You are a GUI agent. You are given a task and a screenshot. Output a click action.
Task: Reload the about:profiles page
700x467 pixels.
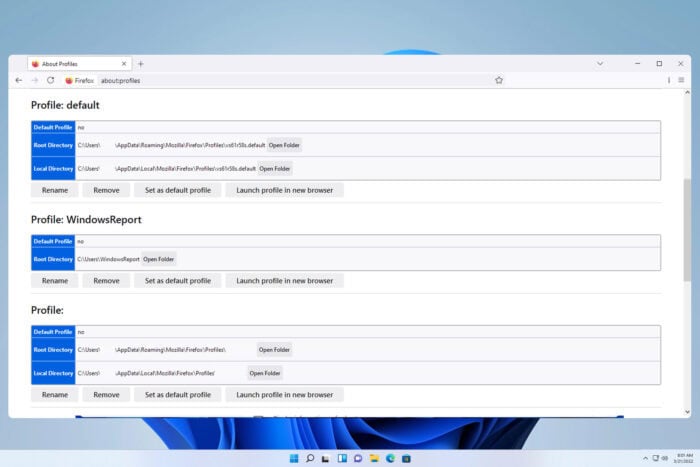[50, 80]
